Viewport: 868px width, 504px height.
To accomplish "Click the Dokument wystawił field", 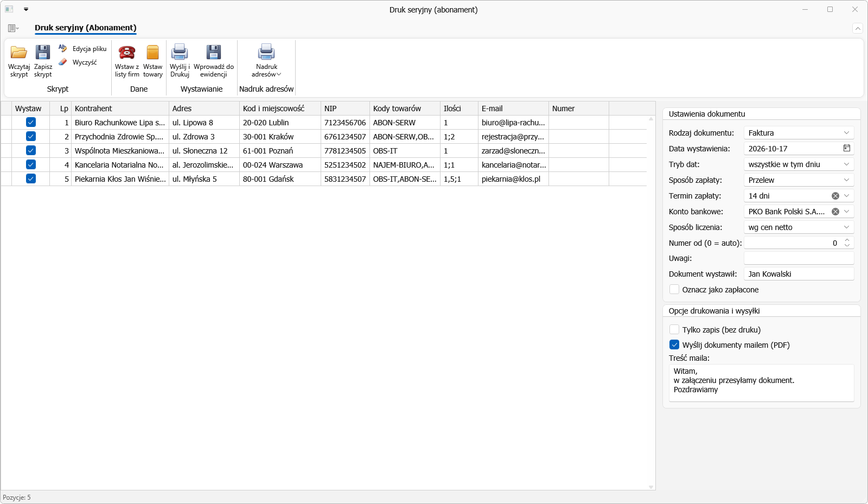I will pos(799,274).
